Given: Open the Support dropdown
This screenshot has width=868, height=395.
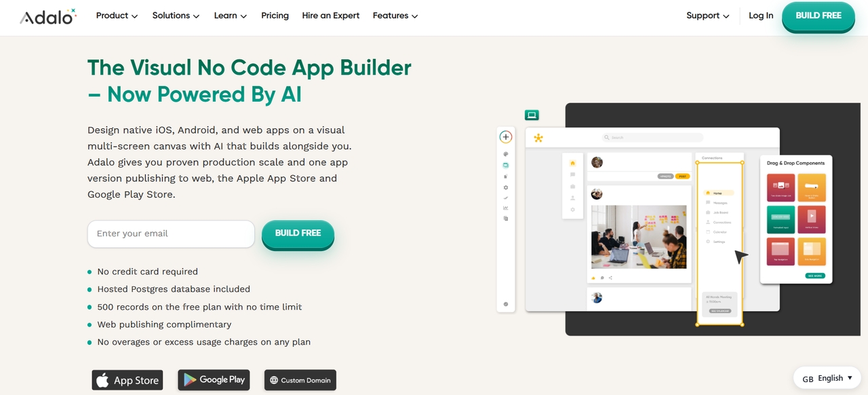Looking at the screenshot, I should pos(708,16).
